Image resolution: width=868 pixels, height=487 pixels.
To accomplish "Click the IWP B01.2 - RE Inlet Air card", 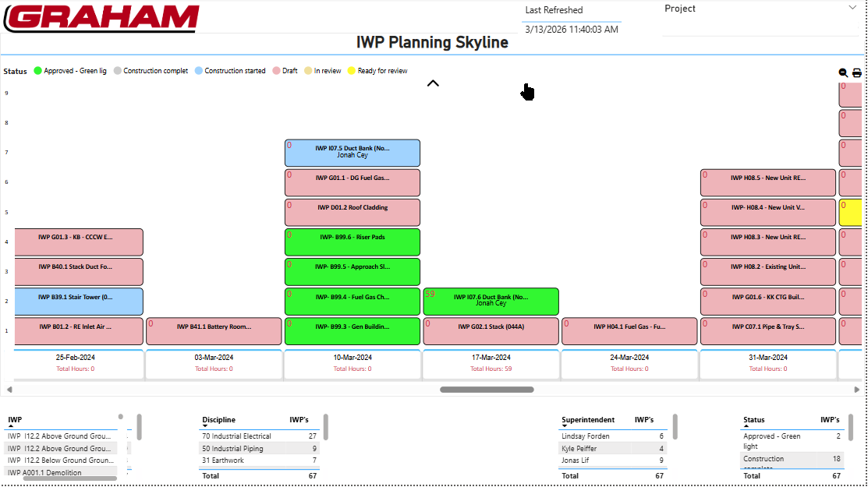I will [79, 331].
